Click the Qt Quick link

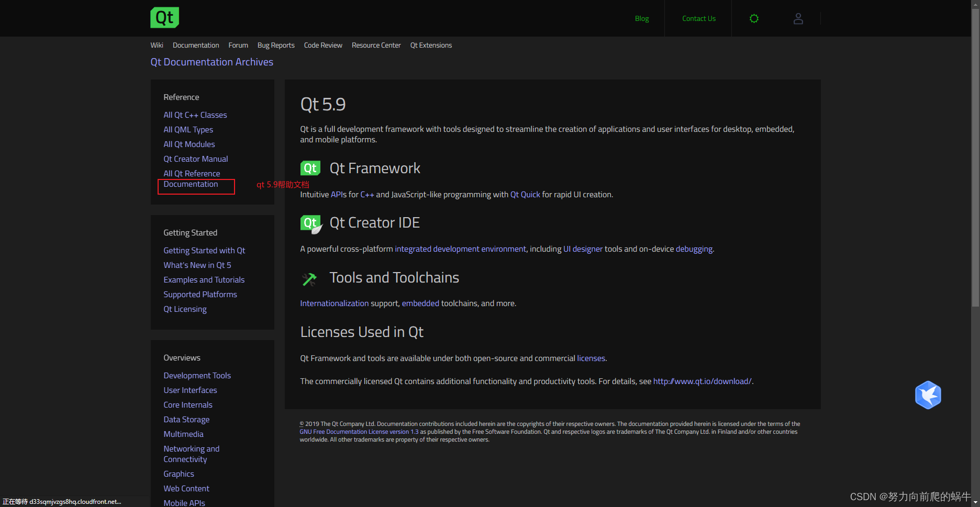click(525, 194)
